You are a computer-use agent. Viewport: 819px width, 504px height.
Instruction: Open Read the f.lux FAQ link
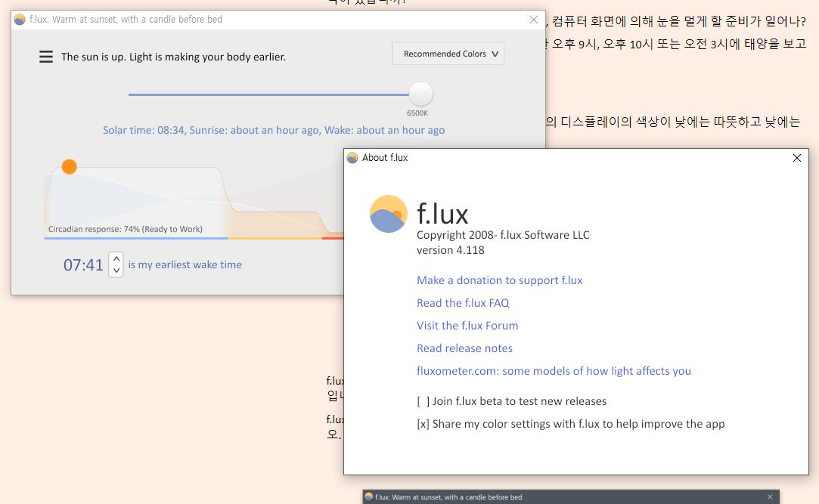click(463, 302)
